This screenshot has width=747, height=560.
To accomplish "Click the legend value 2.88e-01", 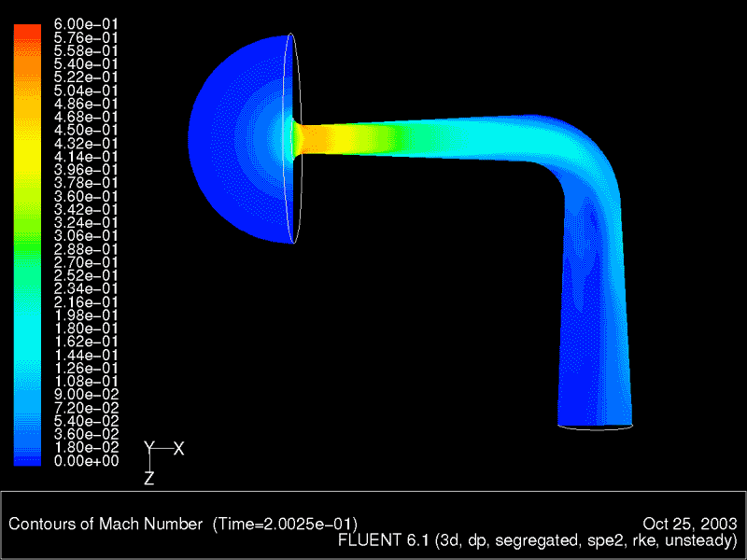I will point(86,248).
